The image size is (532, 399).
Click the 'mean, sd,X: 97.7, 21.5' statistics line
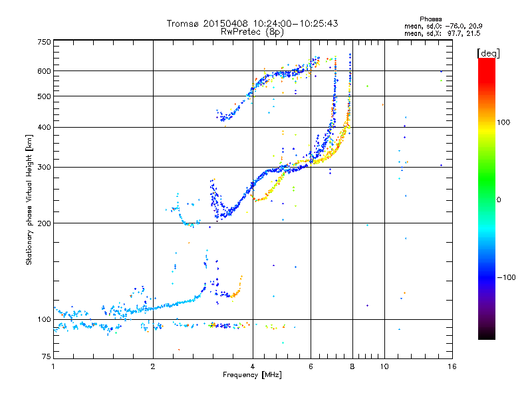pos(442,33)
